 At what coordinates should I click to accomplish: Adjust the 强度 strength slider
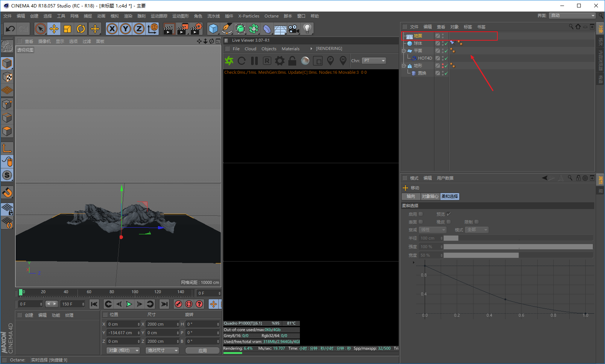tap(518, 247)
